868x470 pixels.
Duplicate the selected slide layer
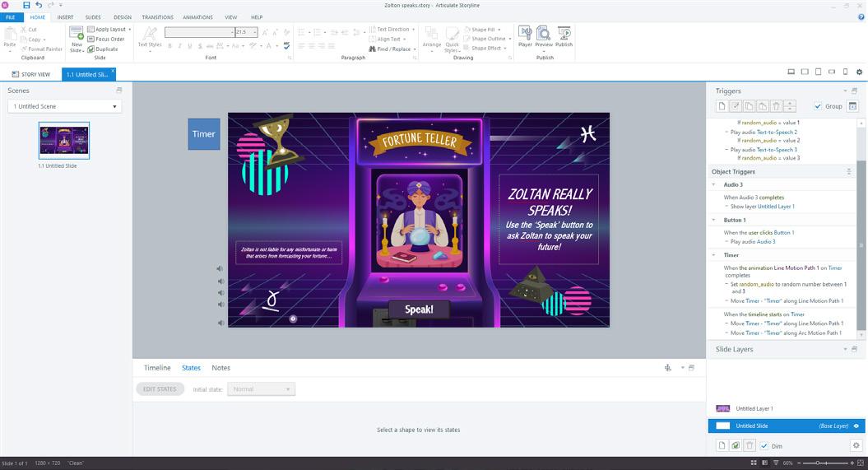click(x=736, y=445)
